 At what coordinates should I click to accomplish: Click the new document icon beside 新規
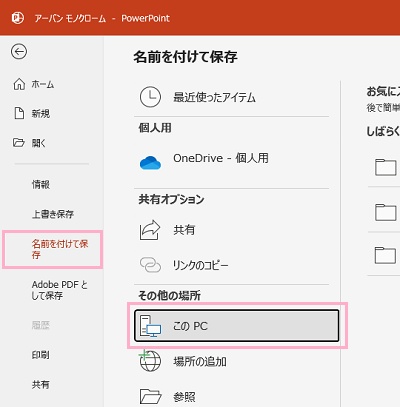click(x=19, y=113)
